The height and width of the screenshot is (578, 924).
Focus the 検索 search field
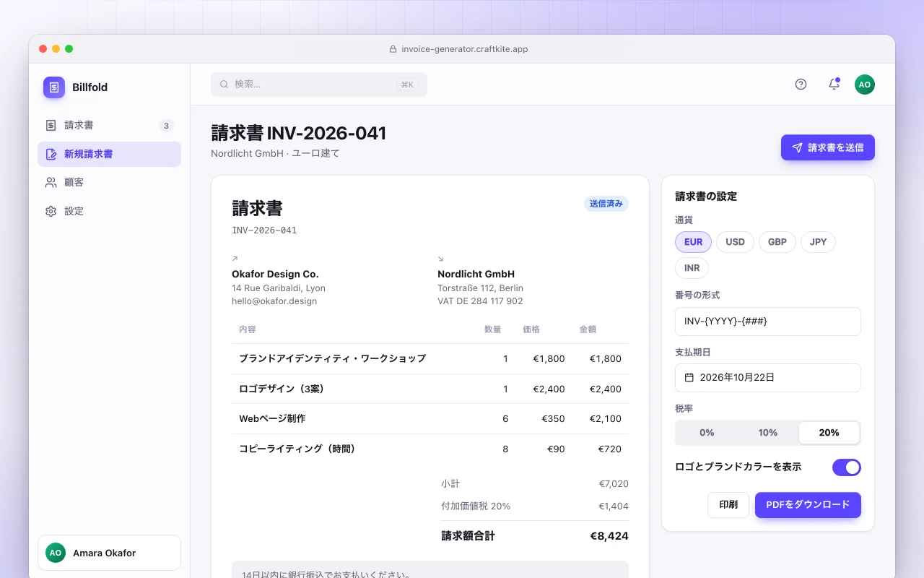(x=319, y=85)
